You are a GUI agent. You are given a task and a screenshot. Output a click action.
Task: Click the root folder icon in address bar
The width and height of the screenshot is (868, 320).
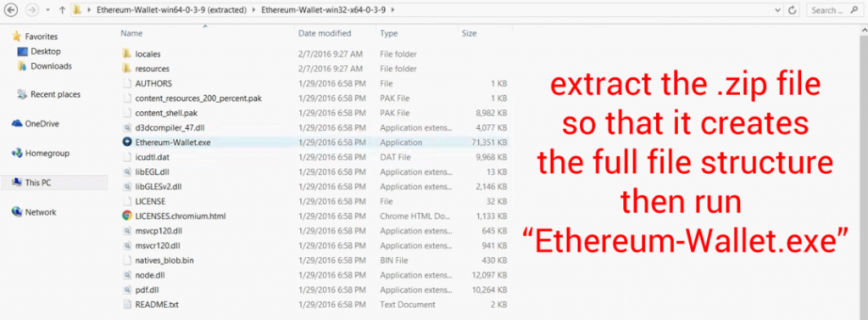coord(78,10)
